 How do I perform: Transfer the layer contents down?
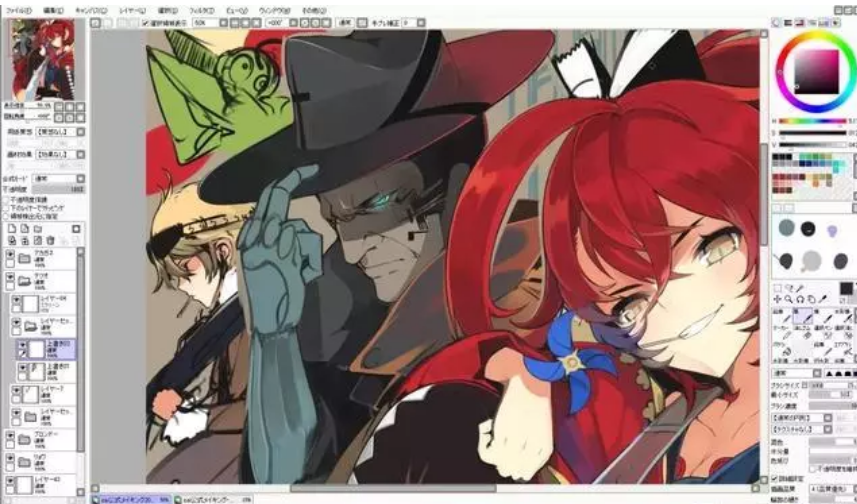point(12,241)
